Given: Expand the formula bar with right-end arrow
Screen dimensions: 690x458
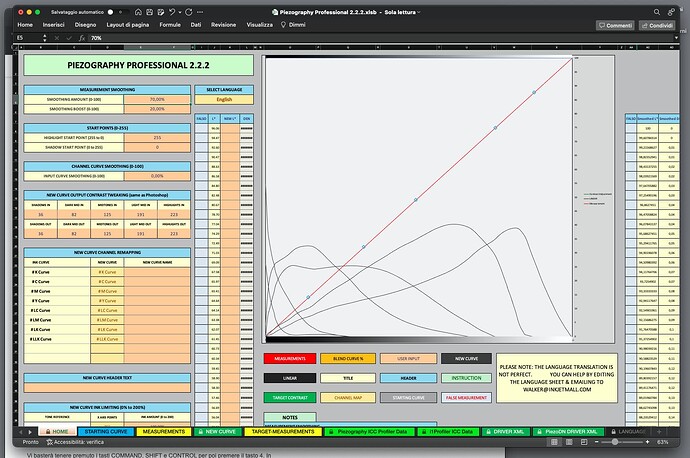Looking at the screenshot, I should [x=676, y=38].
